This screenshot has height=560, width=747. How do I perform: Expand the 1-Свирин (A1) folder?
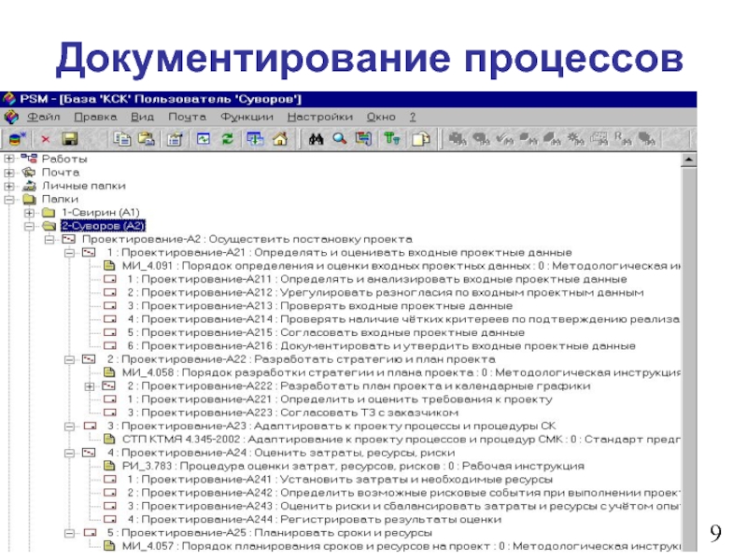coord(28,213)
